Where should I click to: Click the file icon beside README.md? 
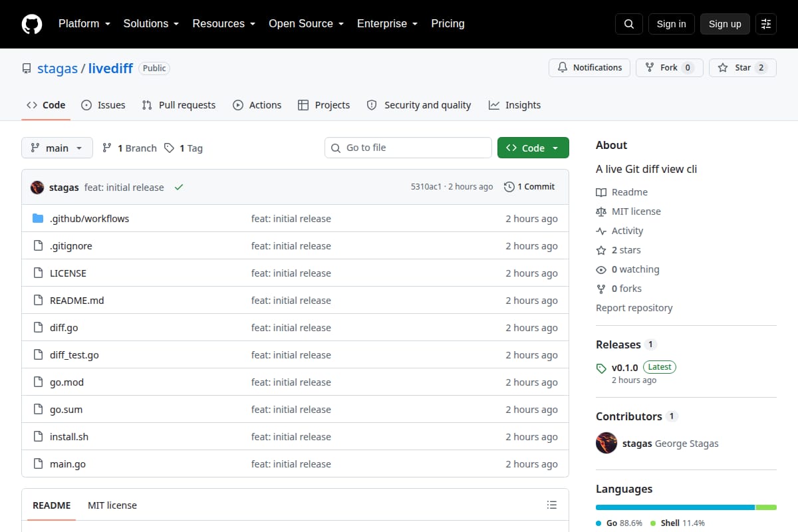coord(38,301)
